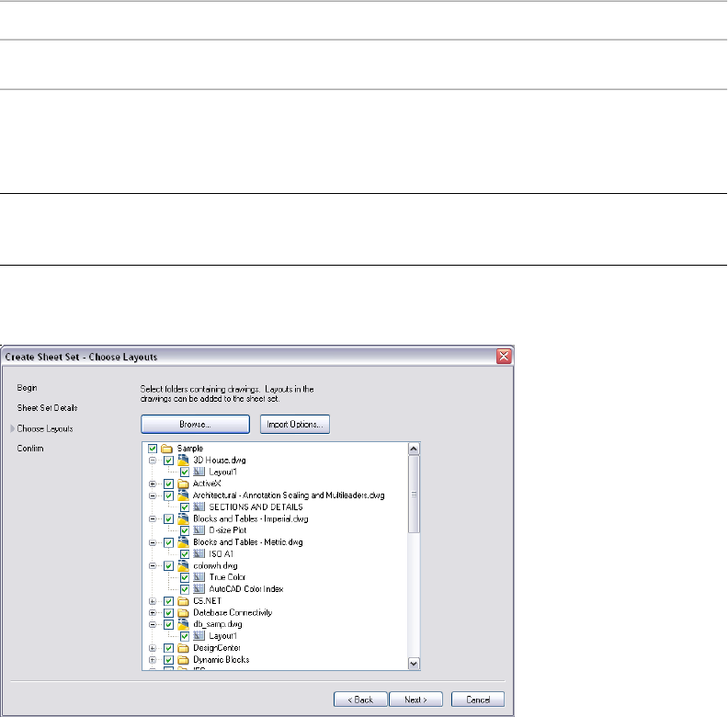The image size is (728, 717).
Task: Uncheck the True Color checkbox
Action: [x=185, y=577]
